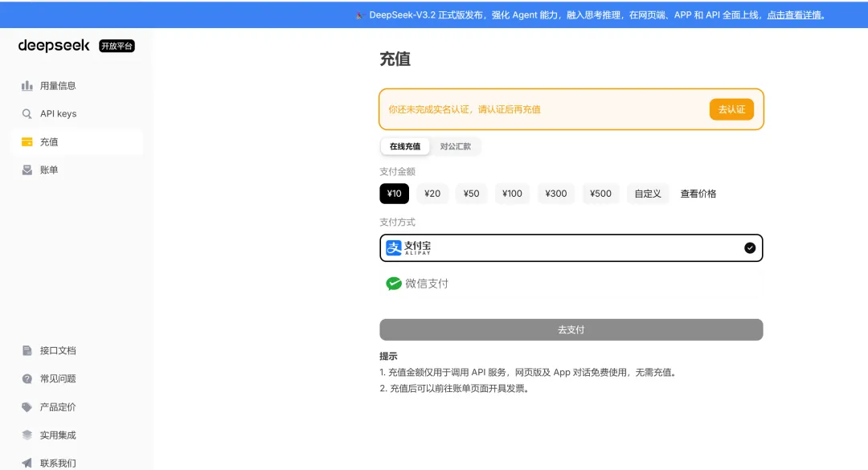This screenshot has width=868, height=470.
Task: Open 联系我们 sidebar link
Action: click(76, 463)
